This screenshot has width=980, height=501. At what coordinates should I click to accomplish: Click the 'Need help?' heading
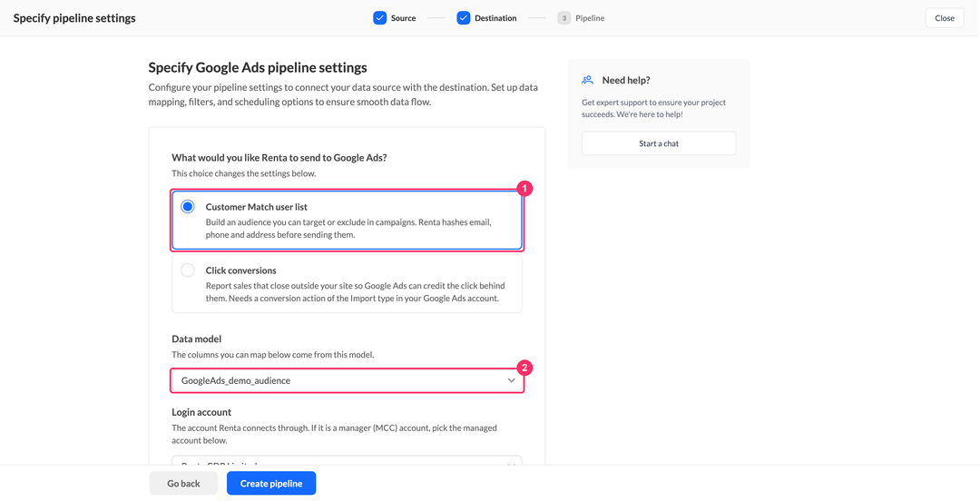pyautogui.click(x=626, y=80)
